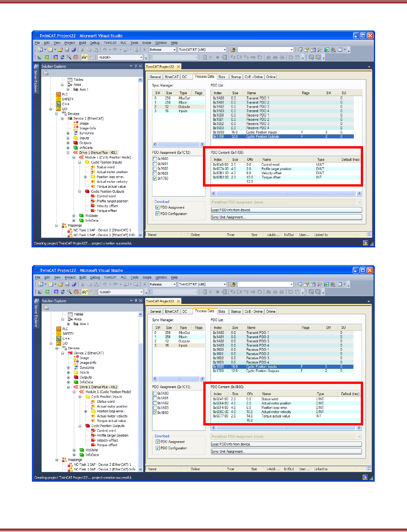The image size is (407, 532).
Task: Toggle PDO Configuration download checkbox, 0x1700 PDO window
Action: coord(157,213)
